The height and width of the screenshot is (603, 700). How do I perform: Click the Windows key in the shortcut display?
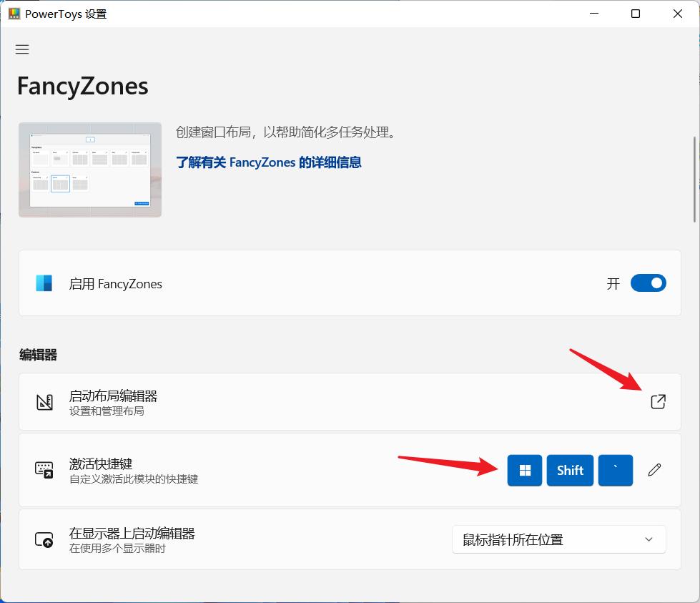point(524,470)
